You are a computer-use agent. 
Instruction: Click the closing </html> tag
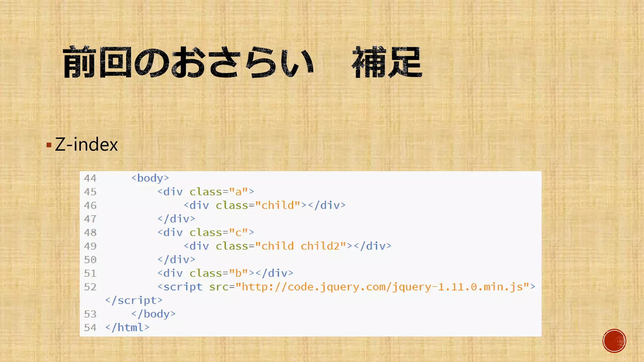[127, 327]
